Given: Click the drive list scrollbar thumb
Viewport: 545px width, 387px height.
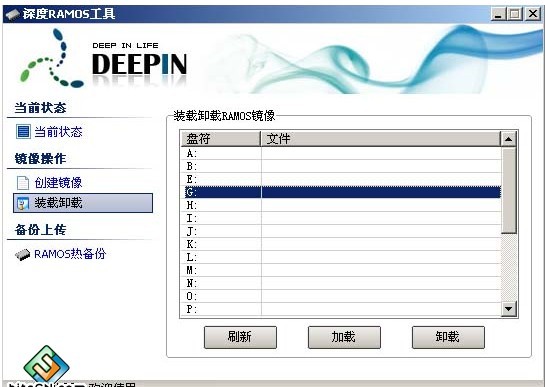Looking at the screenshot, I should pos(509,191).
